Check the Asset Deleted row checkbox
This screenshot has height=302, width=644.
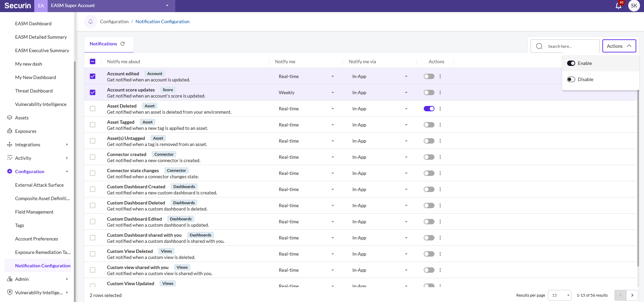[93, 109]
